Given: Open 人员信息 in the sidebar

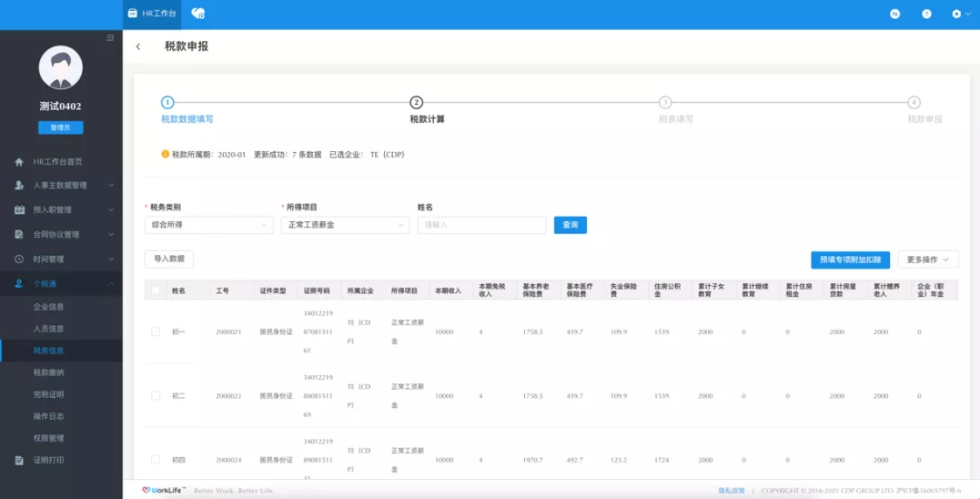Looking at the screenshot, I should click(x=49, y=329).
